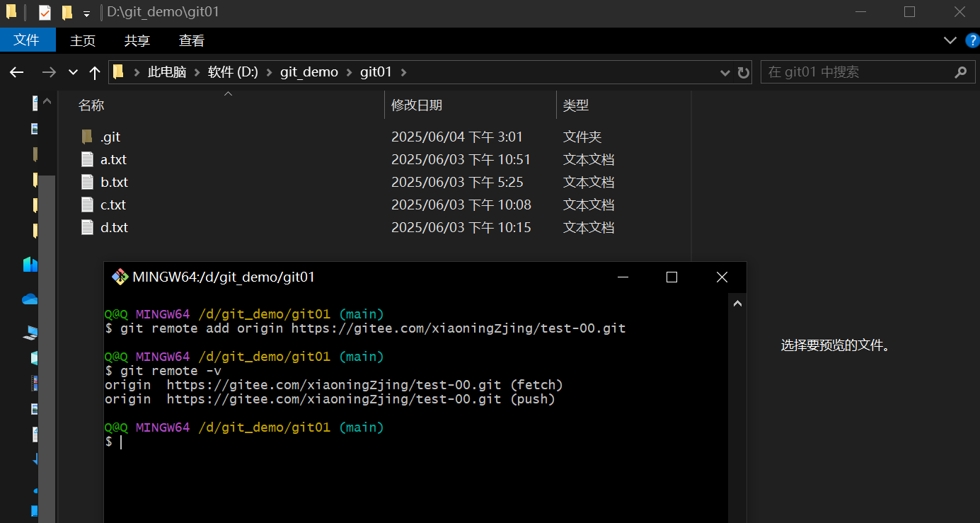Select the .git folder icon
Viewport: 980px width, 523px height.
click(87, 137)
